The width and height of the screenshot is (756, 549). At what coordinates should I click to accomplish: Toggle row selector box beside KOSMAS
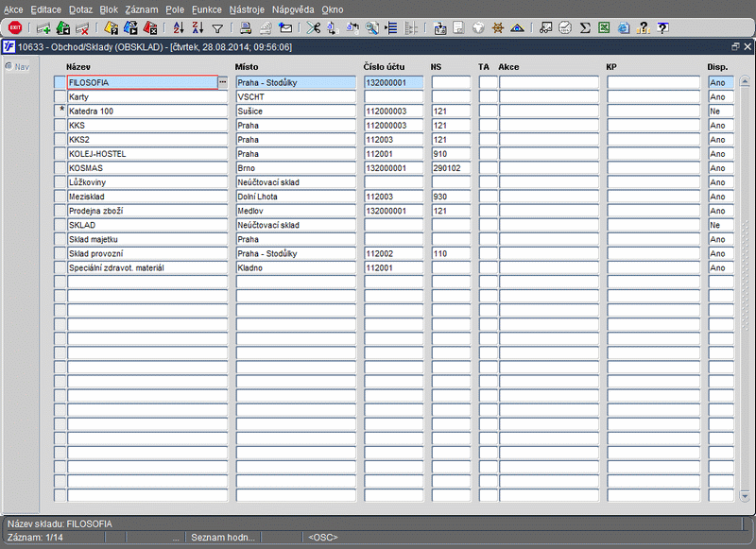tap(60, 168)
